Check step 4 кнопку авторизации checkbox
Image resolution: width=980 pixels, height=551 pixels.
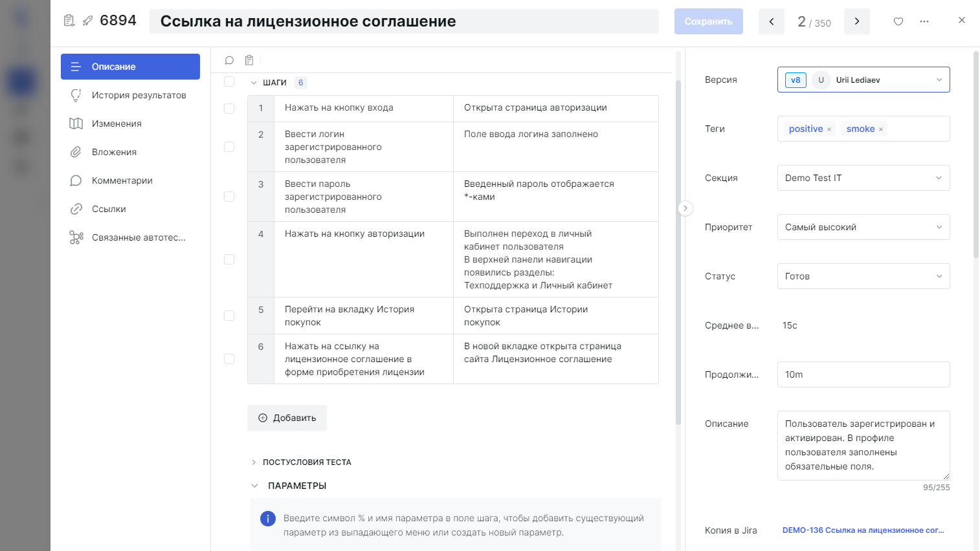(229, 259)
